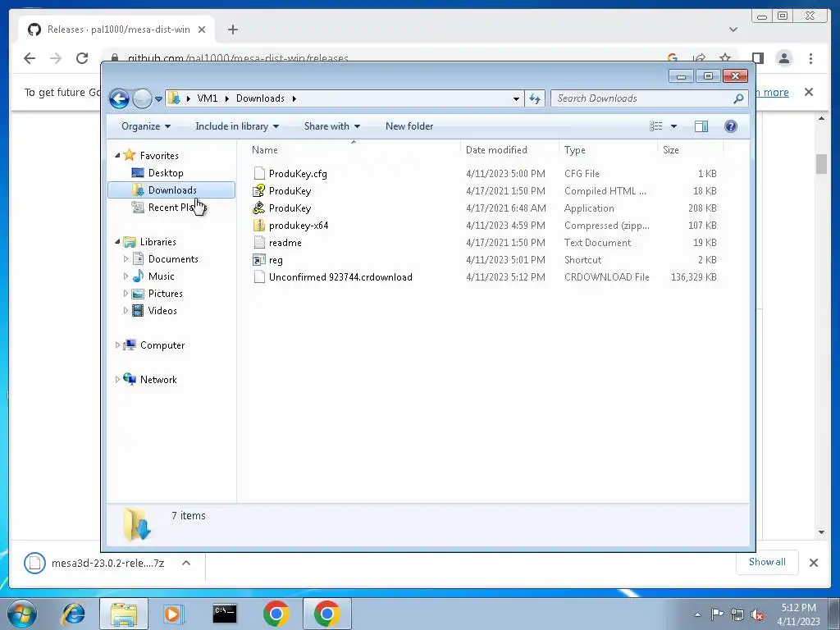Open the Windows Start menu
Screen dimensions: 840x630
22,614
